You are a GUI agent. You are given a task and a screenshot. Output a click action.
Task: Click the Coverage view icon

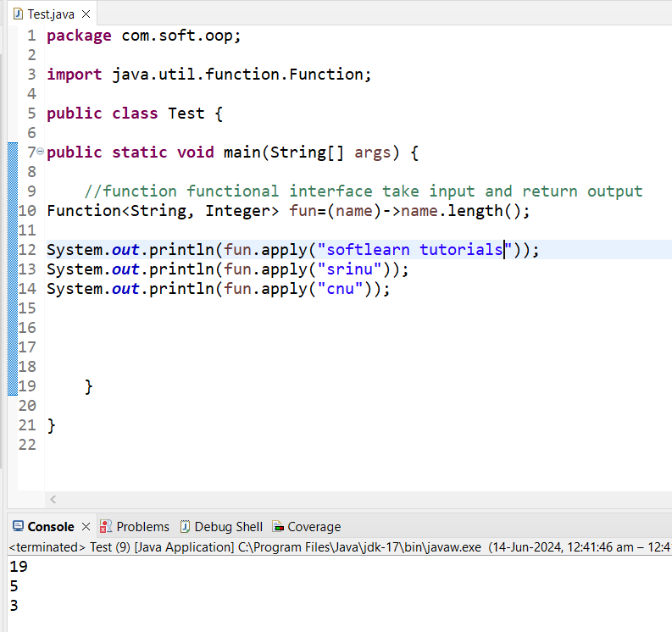(278, 527)
